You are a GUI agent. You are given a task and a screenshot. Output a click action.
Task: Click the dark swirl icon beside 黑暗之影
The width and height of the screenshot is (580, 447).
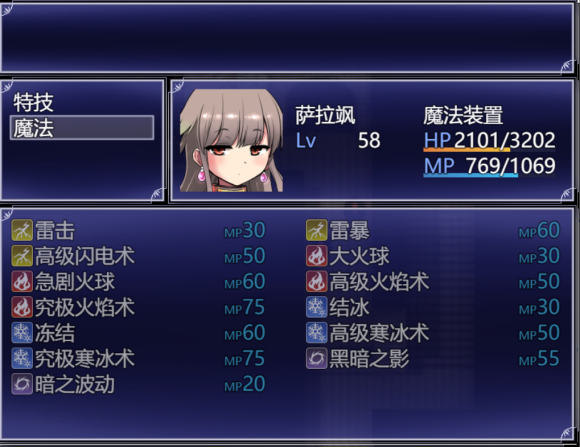pyautogui.click(x=317, y=359)
